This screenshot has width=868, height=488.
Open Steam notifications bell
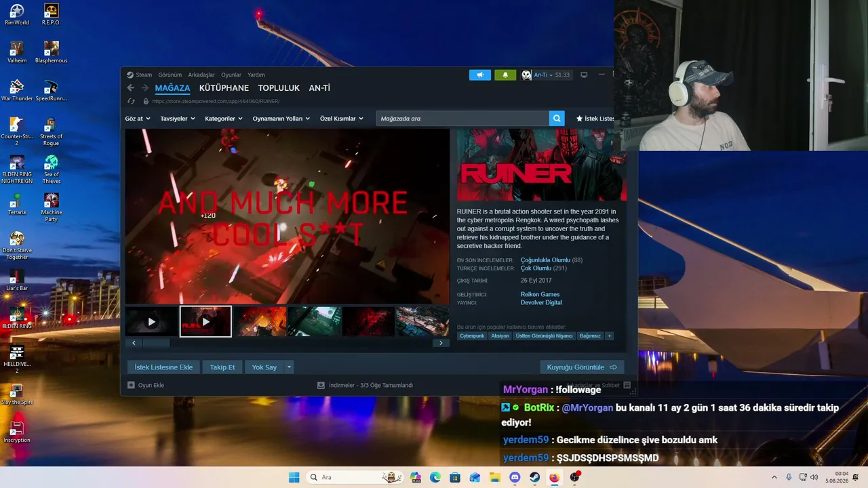[x=505, y=75]
